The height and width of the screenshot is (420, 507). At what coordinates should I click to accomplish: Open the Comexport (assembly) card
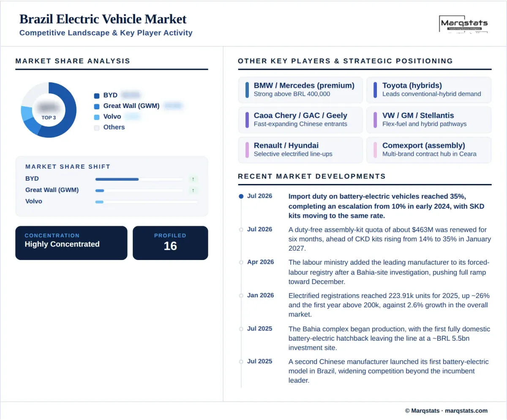click(x=429, y=149)
